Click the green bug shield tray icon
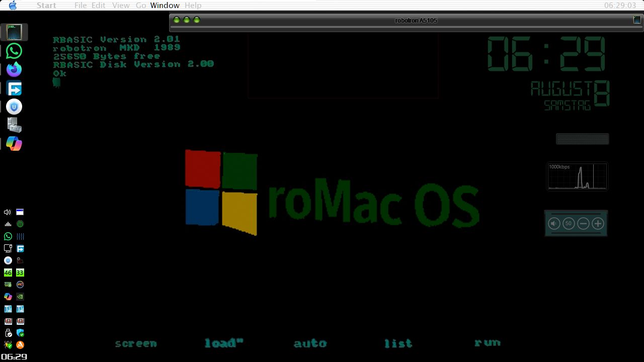 (8, 345)
